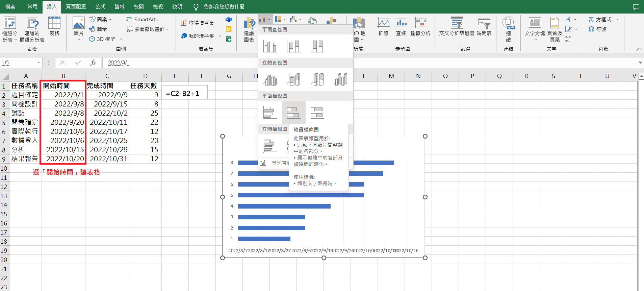Insert 交叉分析篩選器 slicer
The height and width of the screenshot is (291, 644).
457,27
